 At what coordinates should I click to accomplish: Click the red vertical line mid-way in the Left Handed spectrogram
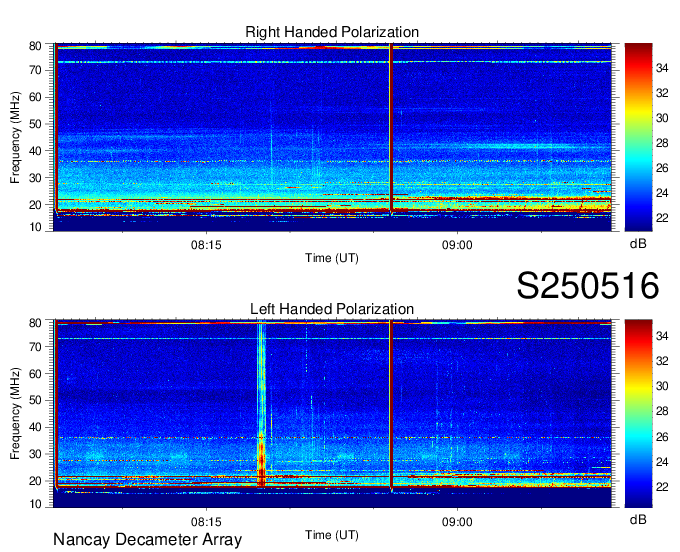coord(391,404)
